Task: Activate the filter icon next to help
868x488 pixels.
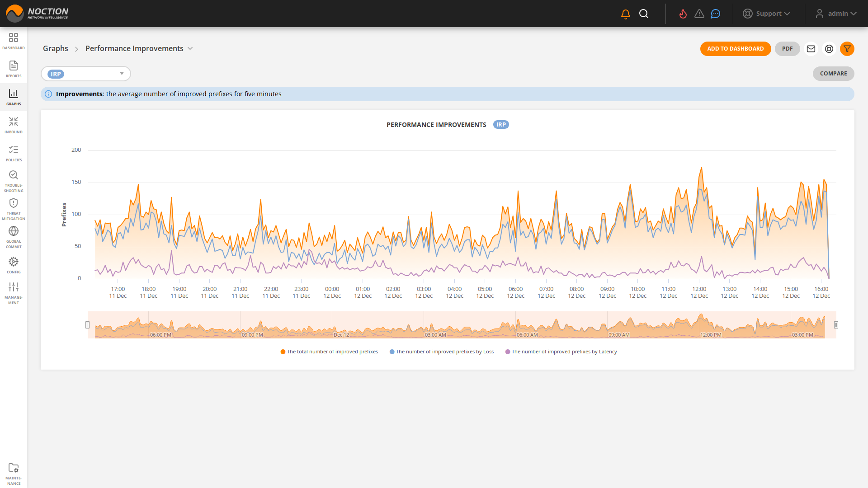Action: click(847, 49)
